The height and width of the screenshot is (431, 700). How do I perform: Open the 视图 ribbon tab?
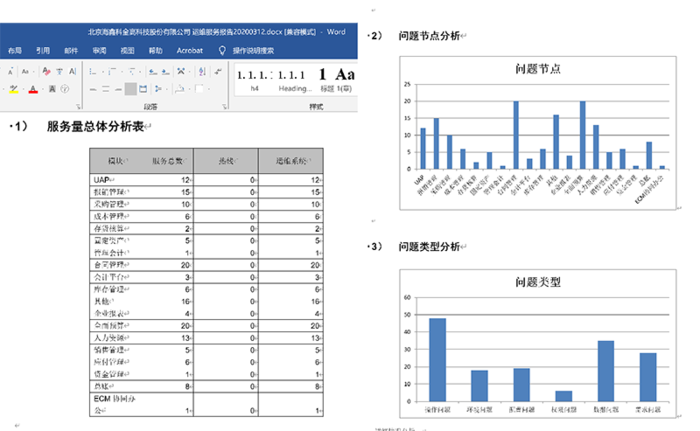coord(127,50)
